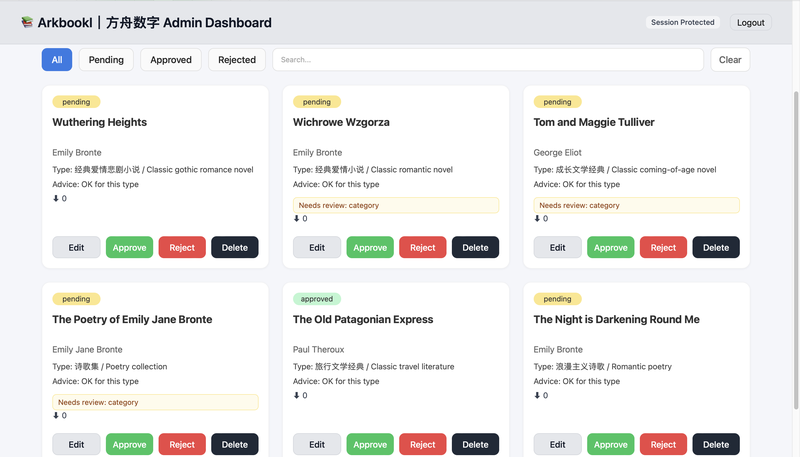Focus the Search input field
This screenshot has width=800, height=457.
[x=488, y=60]
